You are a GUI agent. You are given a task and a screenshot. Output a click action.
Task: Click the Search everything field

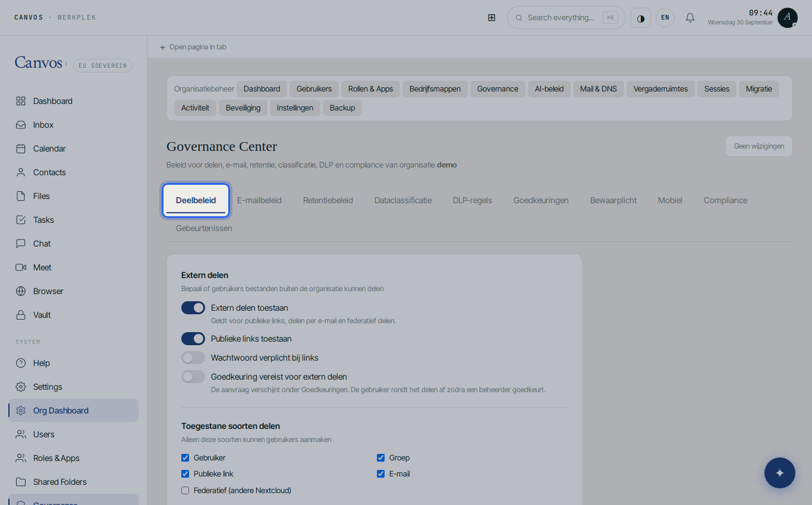[x=566, y=18]
